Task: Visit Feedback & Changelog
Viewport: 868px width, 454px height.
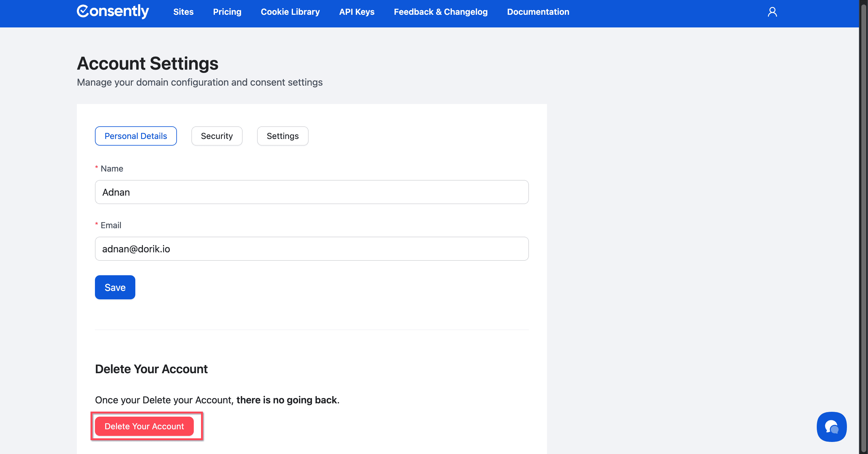Action: point(440,12)
